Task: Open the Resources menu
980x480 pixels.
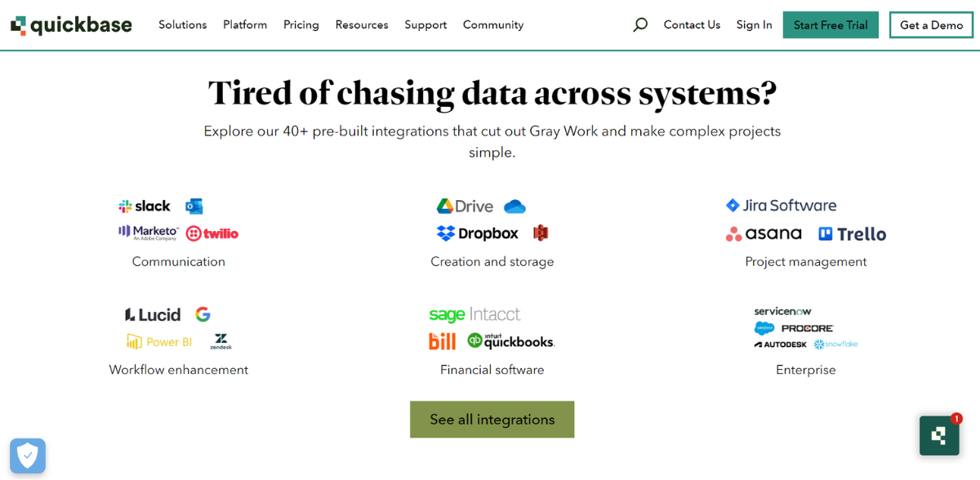Action: tap(362, 24)
